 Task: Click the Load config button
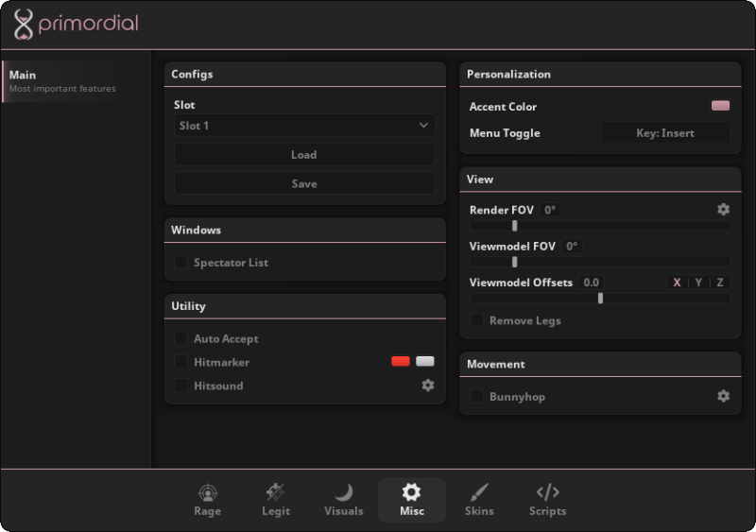coord(304,155)
